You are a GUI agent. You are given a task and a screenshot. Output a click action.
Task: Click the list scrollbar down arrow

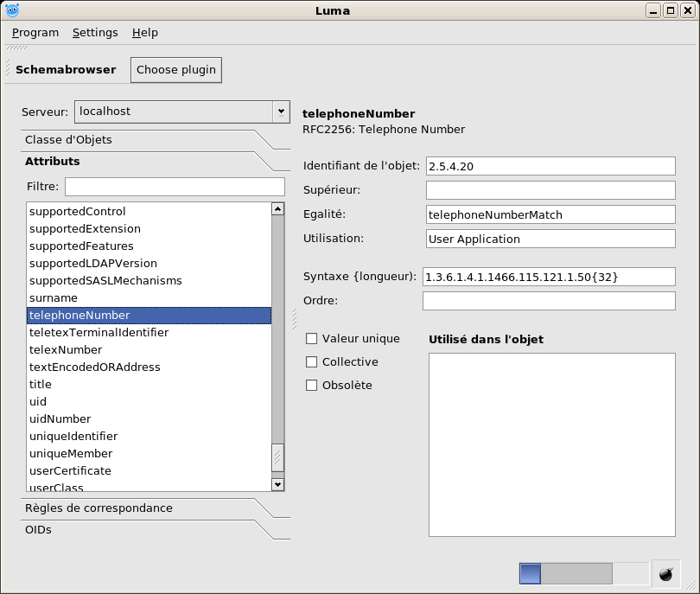(x=277, y=484)
